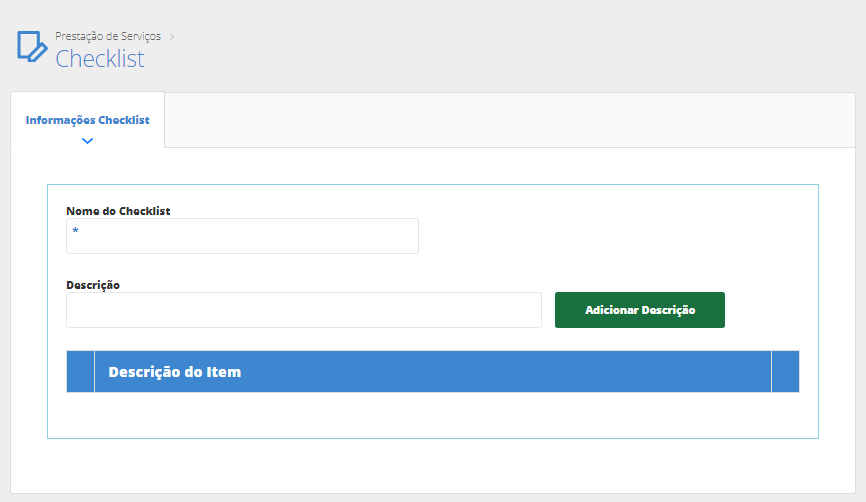
Task: Collapse the chevron under Informações Checklist
Action: point(87,141)
